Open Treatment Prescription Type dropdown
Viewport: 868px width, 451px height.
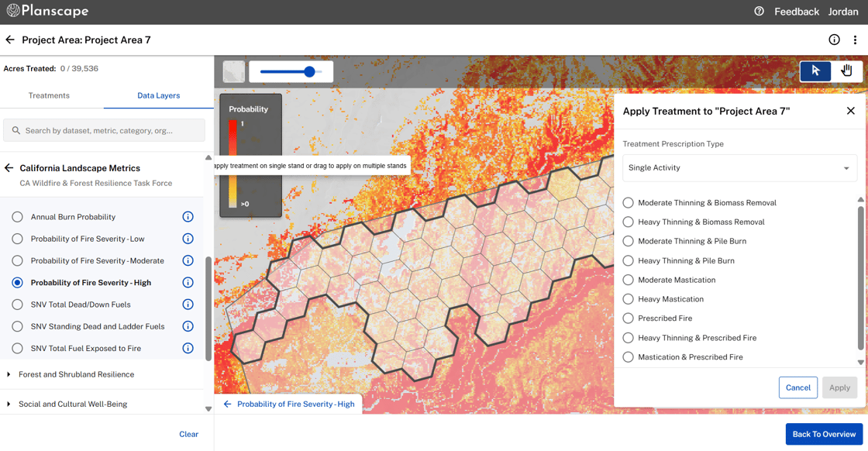739,168
